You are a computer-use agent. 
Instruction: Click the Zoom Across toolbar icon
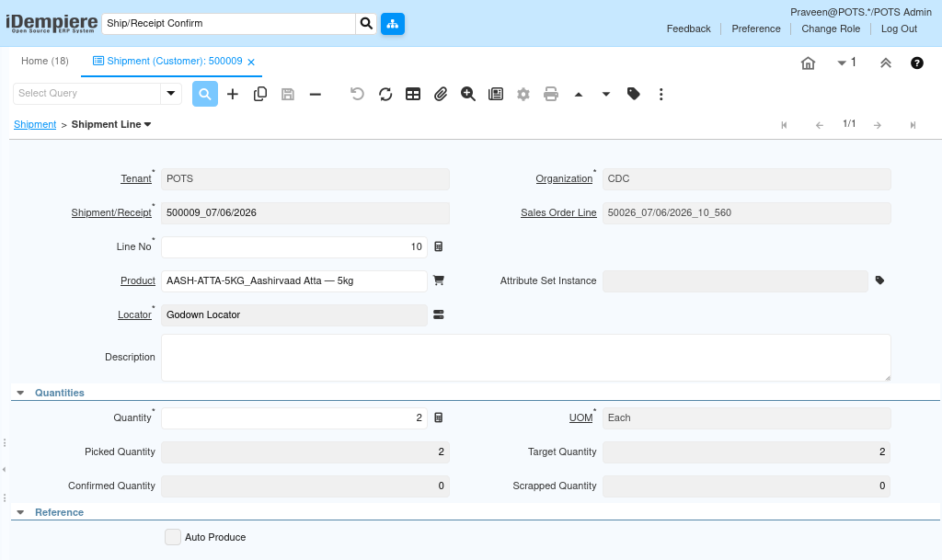[468, 94]
